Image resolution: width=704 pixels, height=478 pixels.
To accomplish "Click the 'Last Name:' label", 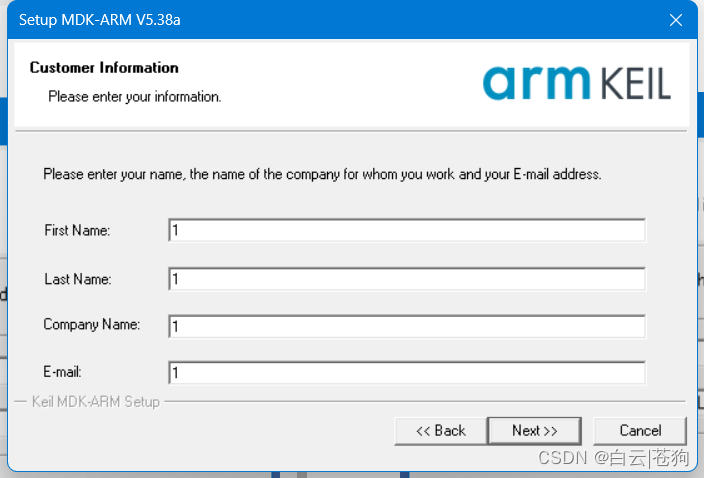I will 78,279.
